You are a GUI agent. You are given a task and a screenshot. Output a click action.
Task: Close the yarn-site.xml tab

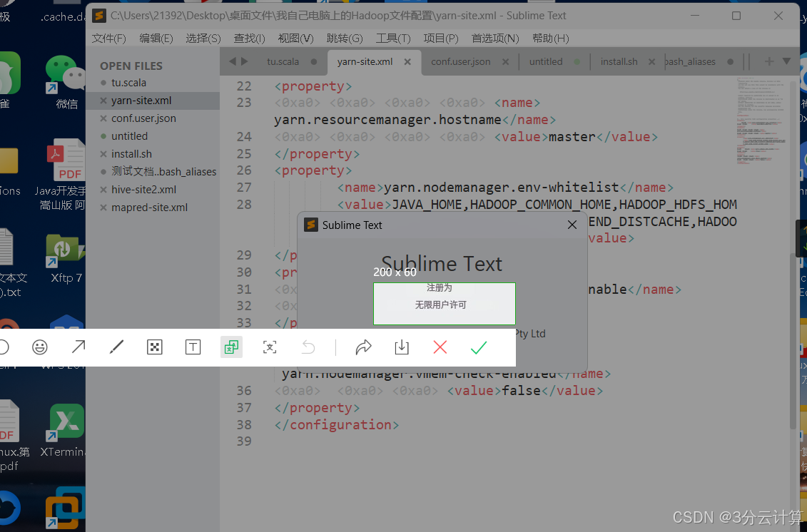pos(407,62)
